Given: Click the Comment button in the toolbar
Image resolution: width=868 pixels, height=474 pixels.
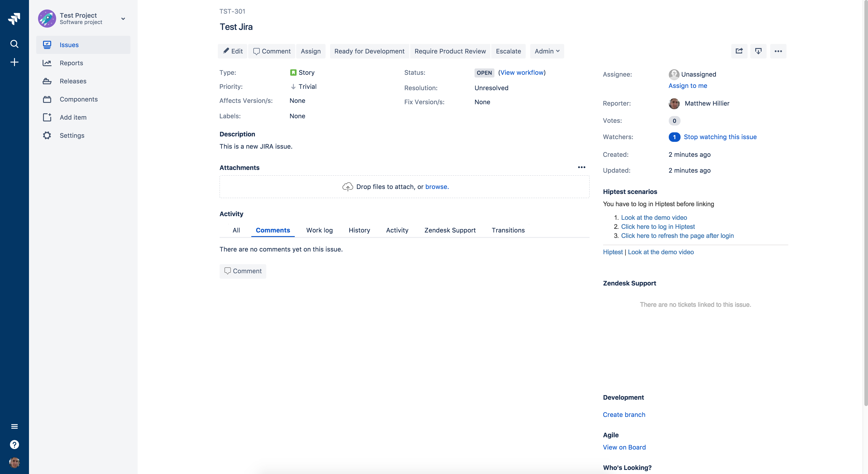Looking at the screenshot, I should (x=272, y=51).
